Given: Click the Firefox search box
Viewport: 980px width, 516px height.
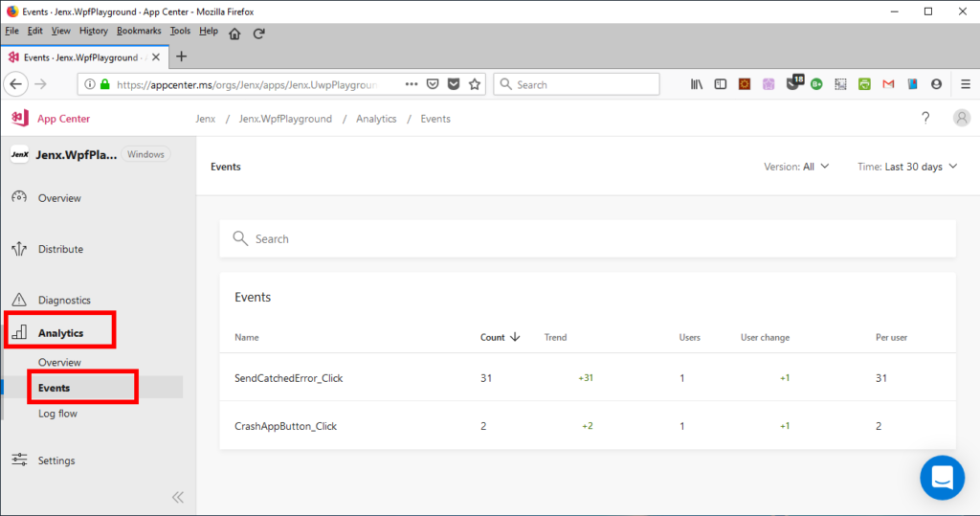Looking at the screenshot, I should 576,84.
